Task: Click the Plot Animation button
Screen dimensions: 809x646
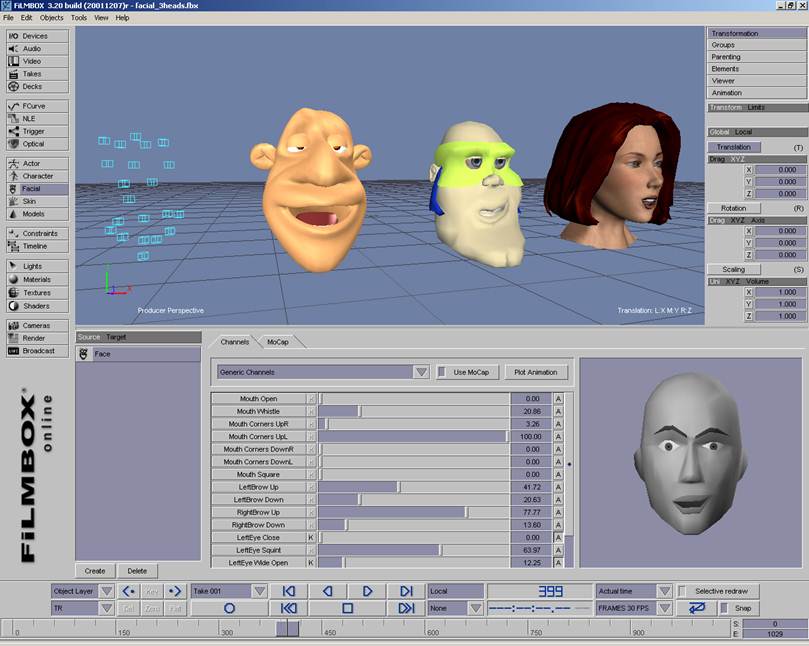Action: (x=536, y=372)
